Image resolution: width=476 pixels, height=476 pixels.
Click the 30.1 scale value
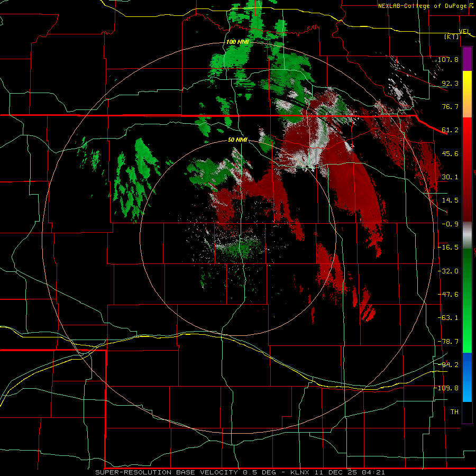tap(450, 177)
